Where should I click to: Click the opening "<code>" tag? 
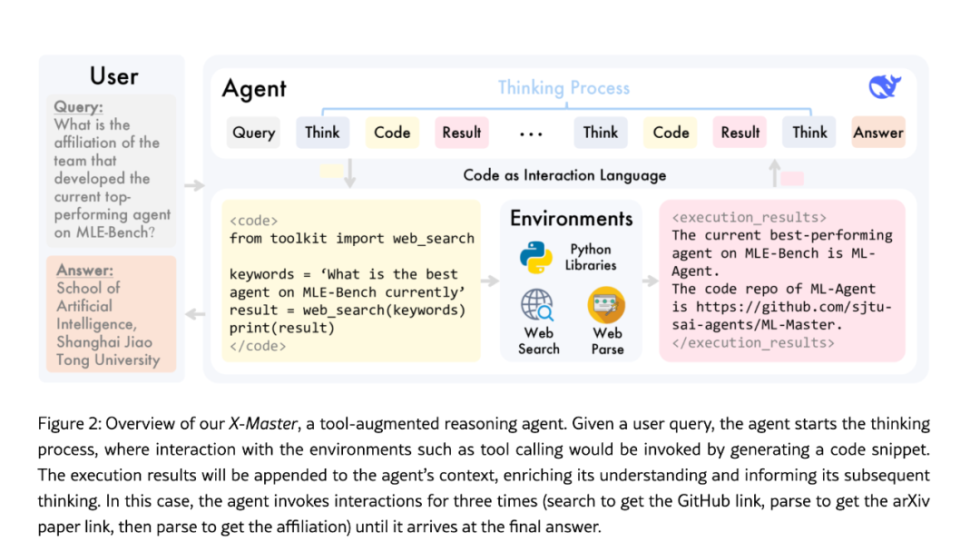point(254,221)
